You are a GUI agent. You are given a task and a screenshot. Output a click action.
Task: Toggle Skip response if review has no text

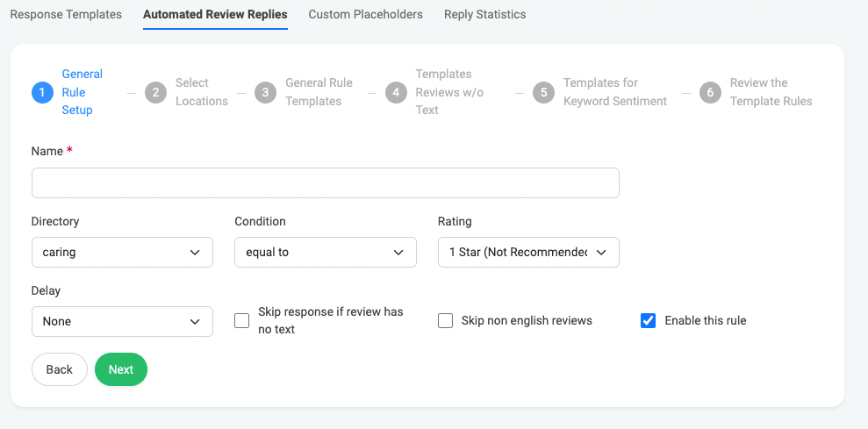[242, 321]
